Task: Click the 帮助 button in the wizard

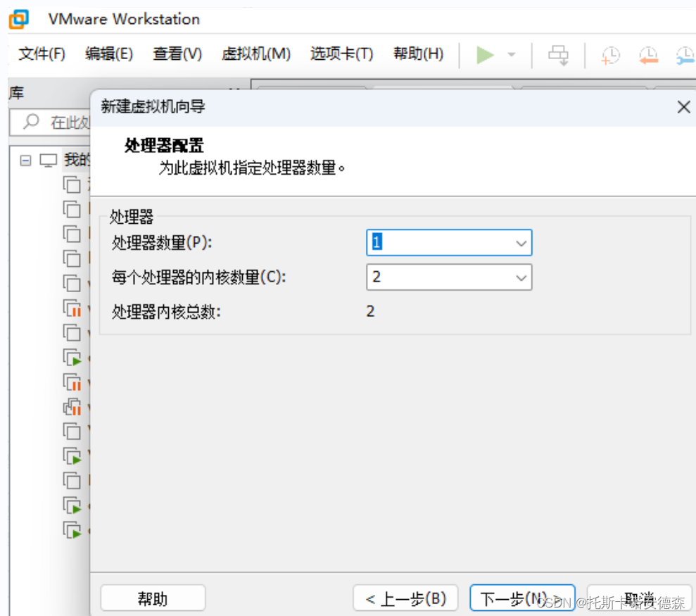Action: click(153, 598)
